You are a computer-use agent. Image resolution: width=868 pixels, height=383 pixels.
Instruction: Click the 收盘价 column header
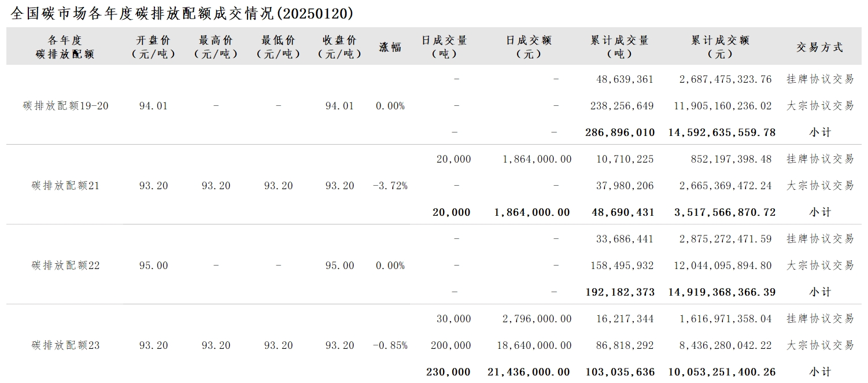(339, 47)
